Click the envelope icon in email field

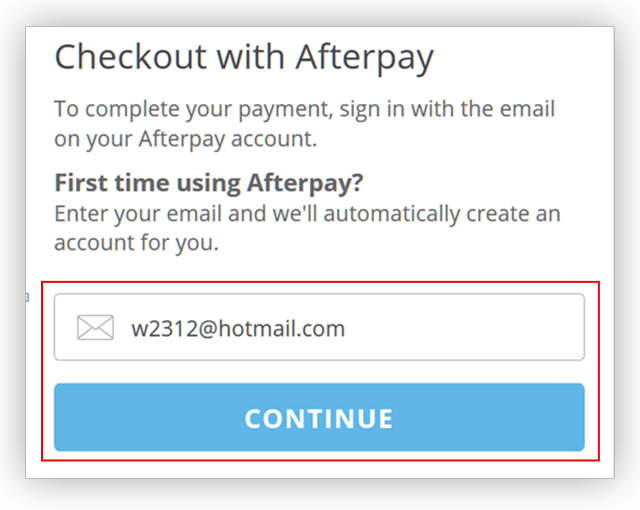(96, 327)
